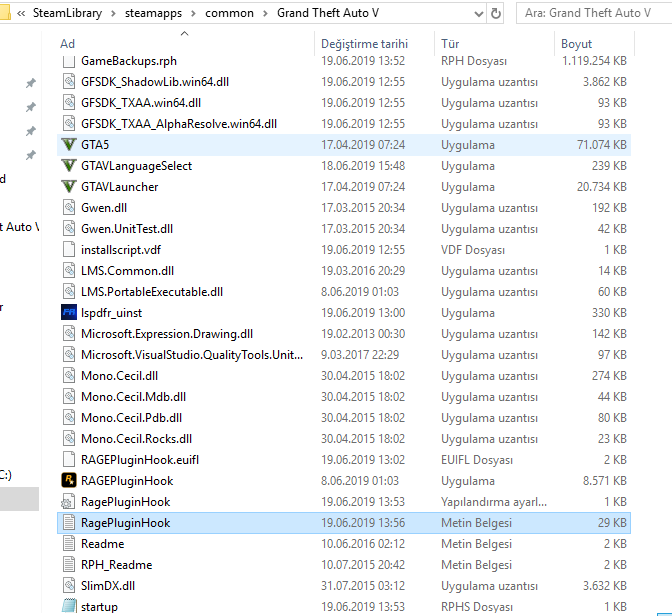
Task: Select Microsoft.VisualStudio.QualityTools.Unit... file name
Action: pyautogui.click(x=192, y=355)
